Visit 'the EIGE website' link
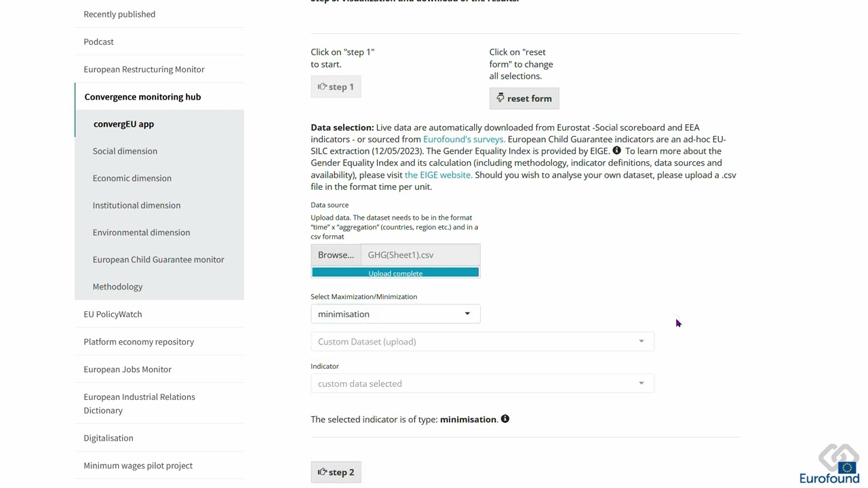 [437, 174]
